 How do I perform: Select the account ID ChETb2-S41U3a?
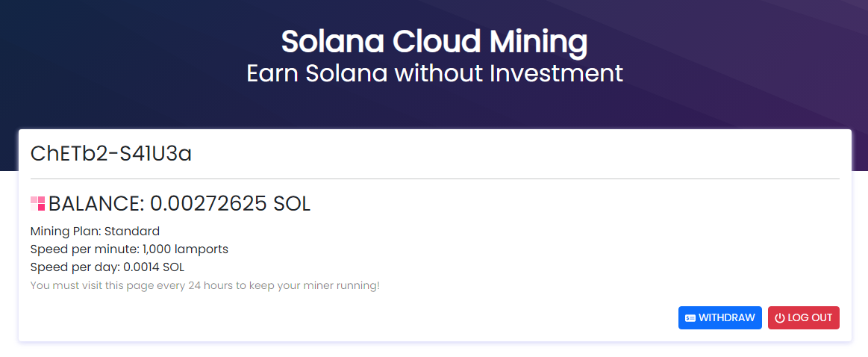coord(110,154)
